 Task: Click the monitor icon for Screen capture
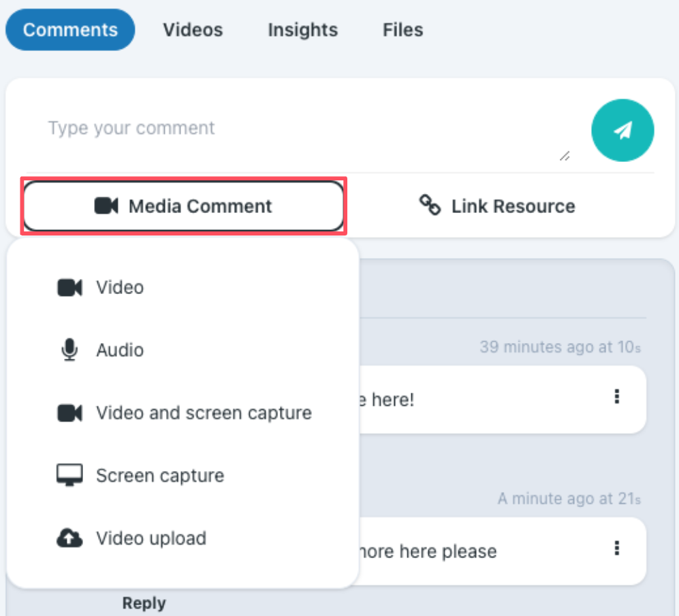(x=69, y=475)
